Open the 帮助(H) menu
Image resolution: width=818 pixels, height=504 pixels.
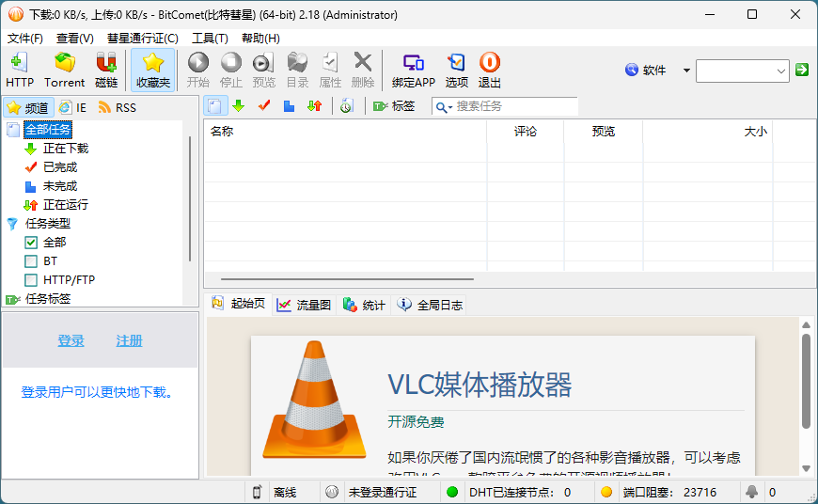pos(260,39)
